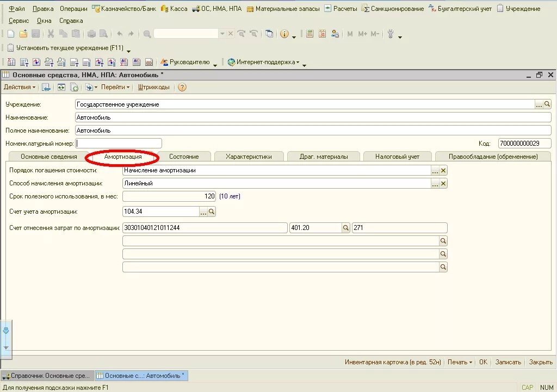557x392 pixels.
Task: Click the Redo arrow icon
Action: point(131,34)
